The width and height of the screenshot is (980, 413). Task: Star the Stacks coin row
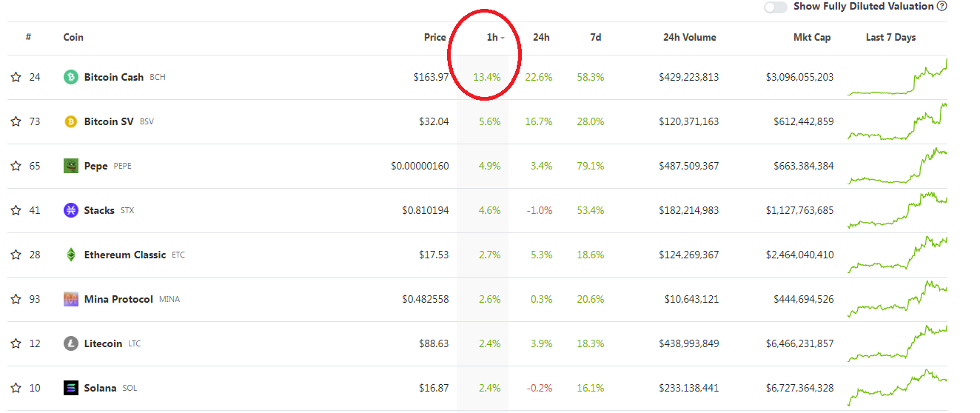[16, 210]
